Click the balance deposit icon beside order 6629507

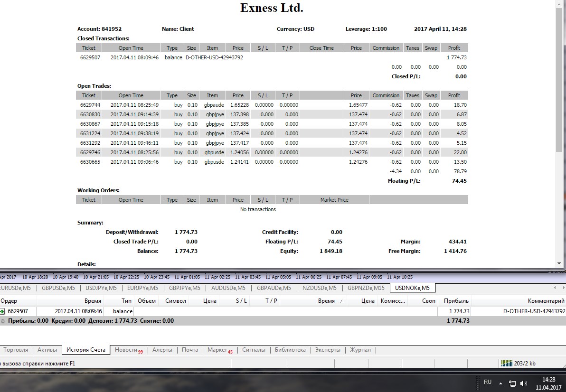(2, 311)
